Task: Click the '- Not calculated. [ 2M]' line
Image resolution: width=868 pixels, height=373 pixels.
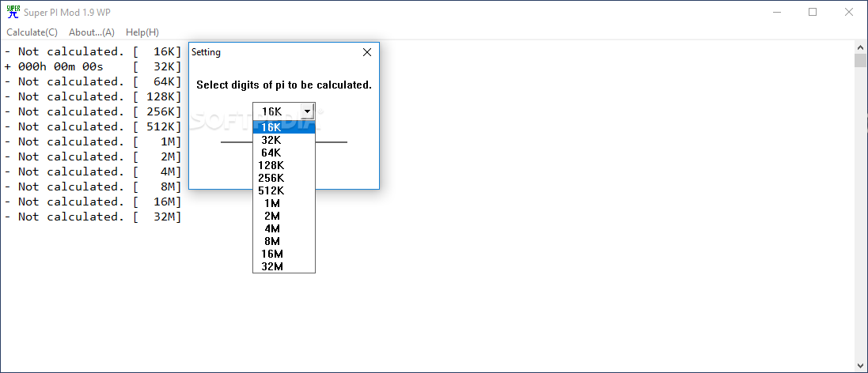Action: pos(93,156)
